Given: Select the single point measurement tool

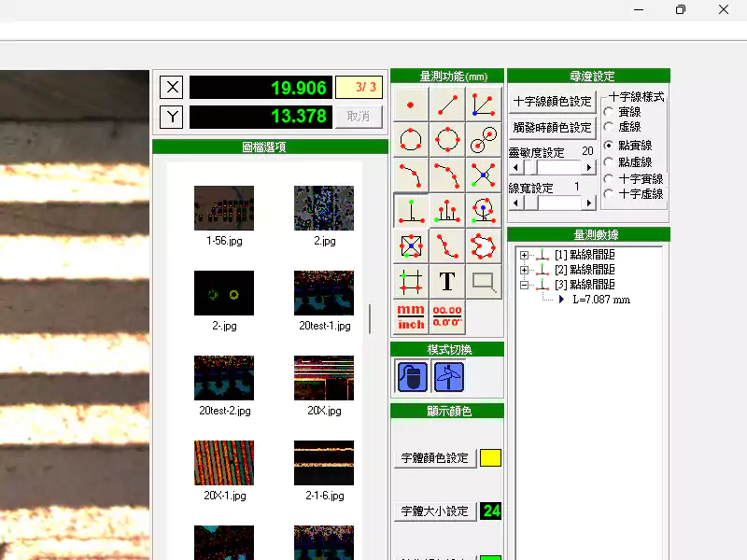Looking at the screenshot, I should [x=410, y=105].
